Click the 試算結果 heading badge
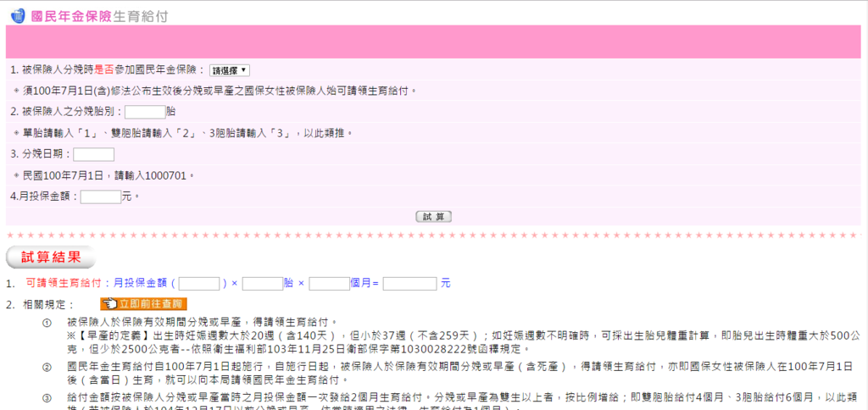This screenshot has height=410, width=868. click(x=51, y=257)
